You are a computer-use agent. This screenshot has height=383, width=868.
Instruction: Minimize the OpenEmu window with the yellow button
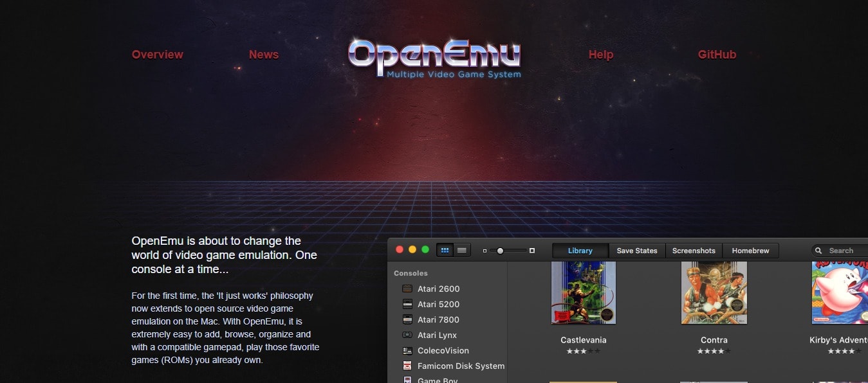coord(412,250)
